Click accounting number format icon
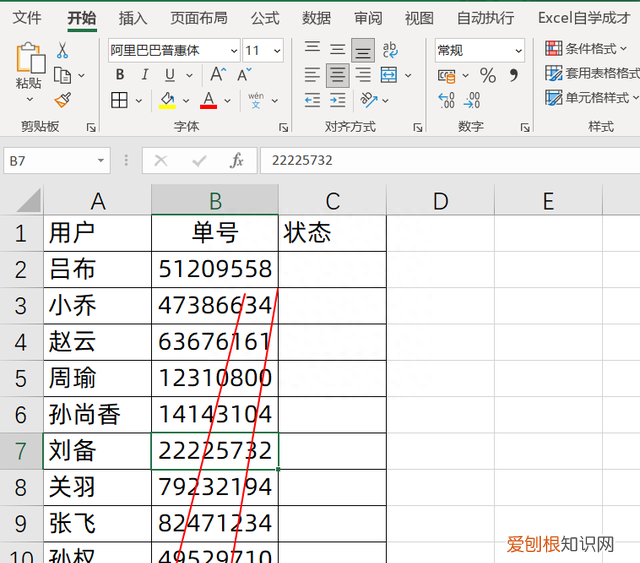Viewport: 640px width, 563px height. coord(447,76)
